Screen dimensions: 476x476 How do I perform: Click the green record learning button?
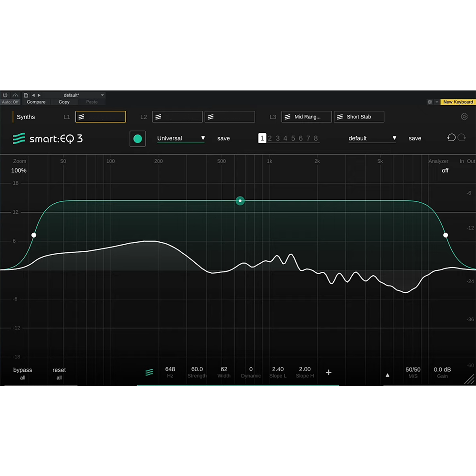coord(138,139)
